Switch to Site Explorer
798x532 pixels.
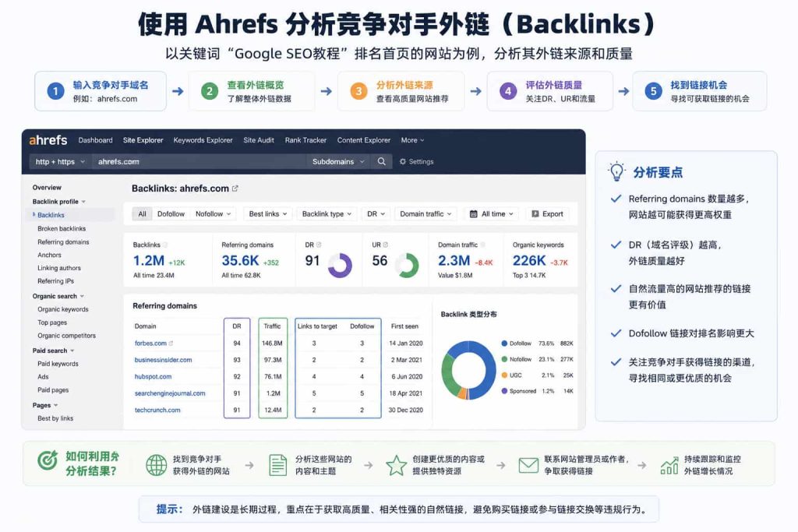point(143,140)
